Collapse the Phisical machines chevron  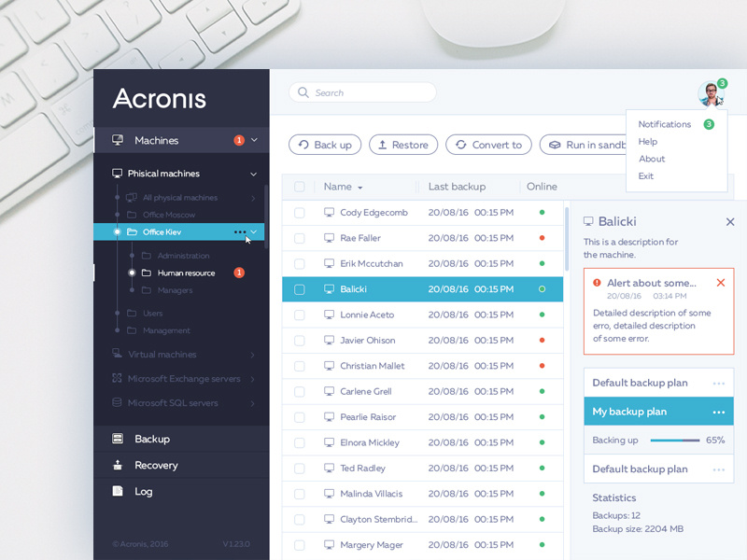coord(253,174)
